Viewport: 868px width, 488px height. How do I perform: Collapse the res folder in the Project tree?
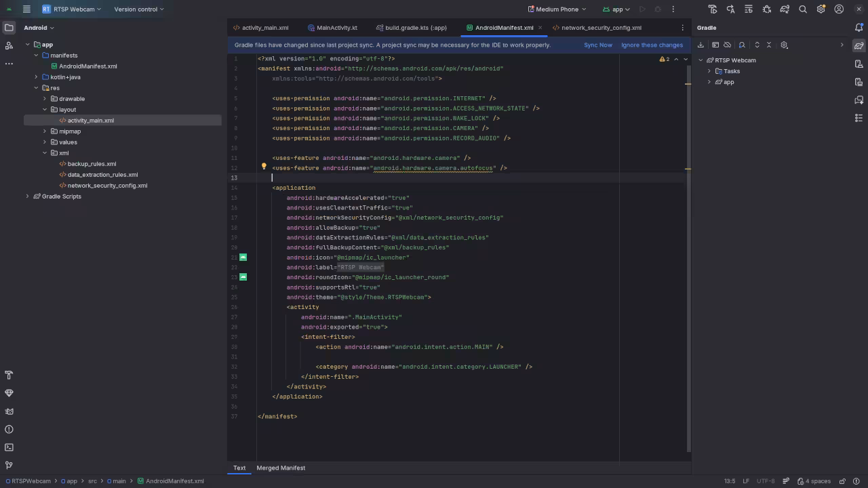tap(36, 87)
